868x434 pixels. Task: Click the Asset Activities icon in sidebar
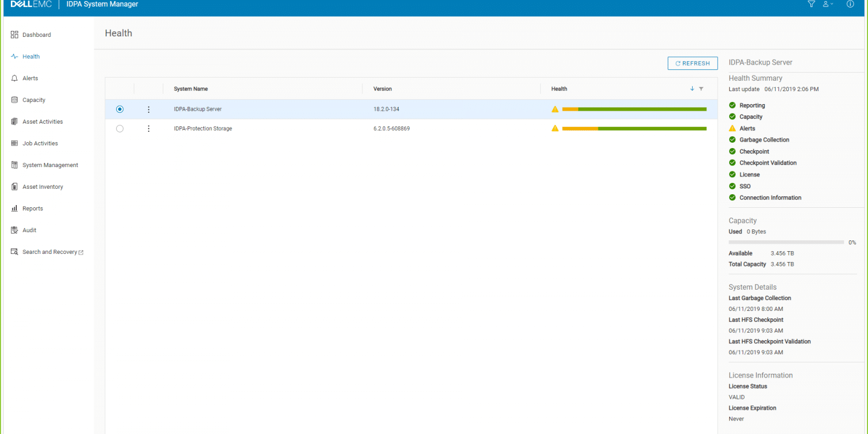point(14,122)
